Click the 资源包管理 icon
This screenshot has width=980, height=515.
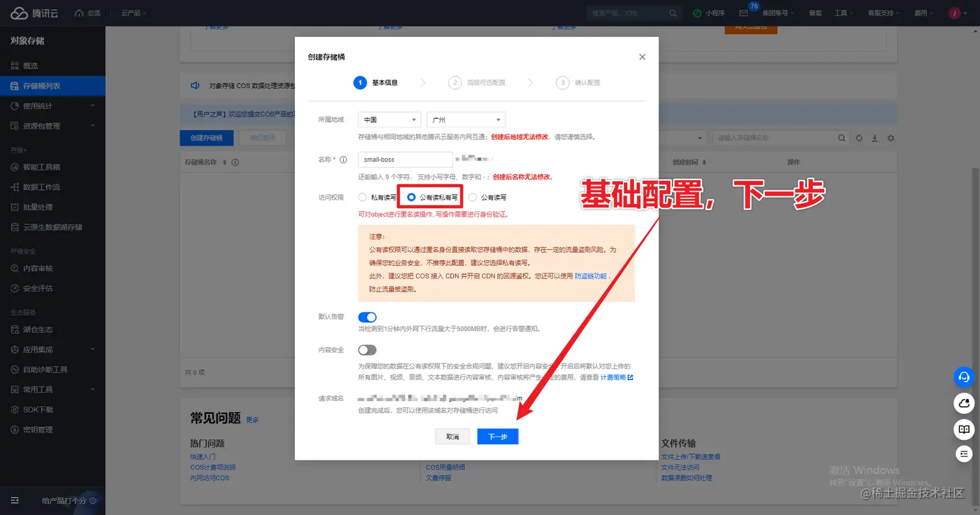pos(15,126)
